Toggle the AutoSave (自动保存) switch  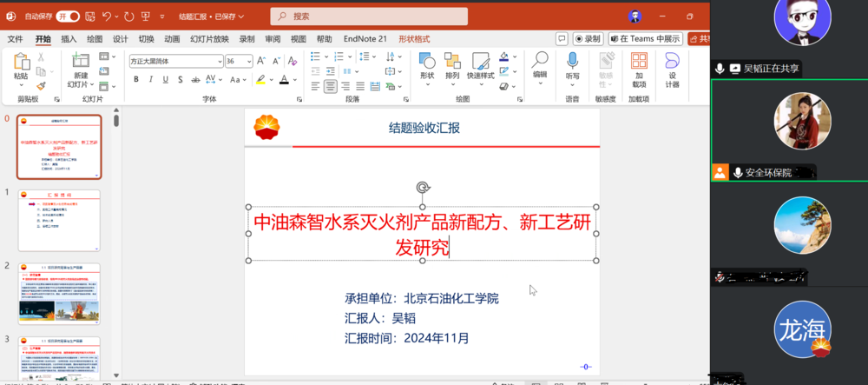[x=68, y=17]
